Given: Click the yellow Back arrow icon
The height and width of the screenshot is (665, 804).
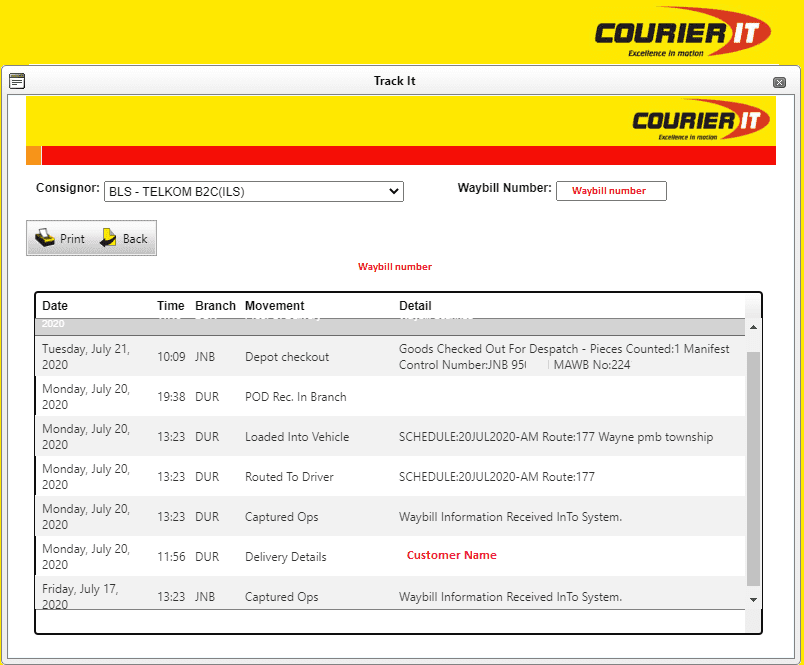Looking at the screenshot, I should (x=108, y=238).
